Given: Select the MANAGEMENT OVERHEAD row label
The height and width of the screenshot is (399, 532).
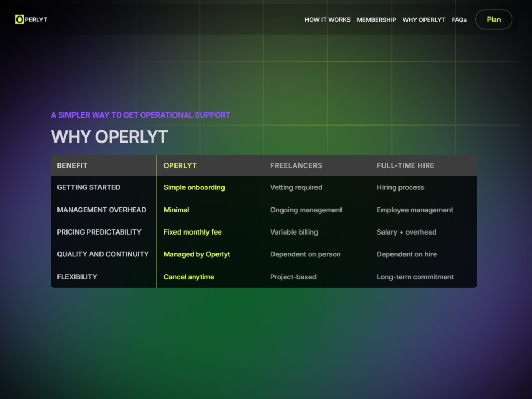Looking at the screenshot, I should pos(102,210).
